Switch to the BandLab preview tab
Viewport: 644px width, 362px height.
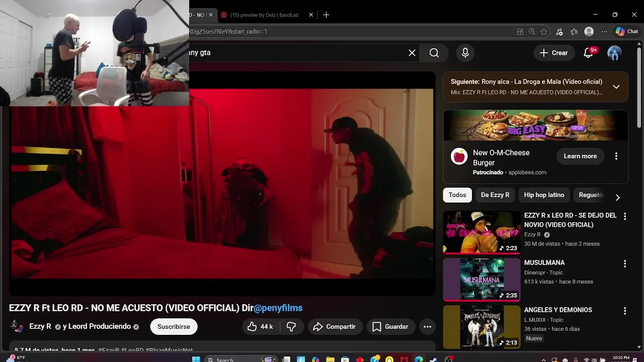(265, 15)
